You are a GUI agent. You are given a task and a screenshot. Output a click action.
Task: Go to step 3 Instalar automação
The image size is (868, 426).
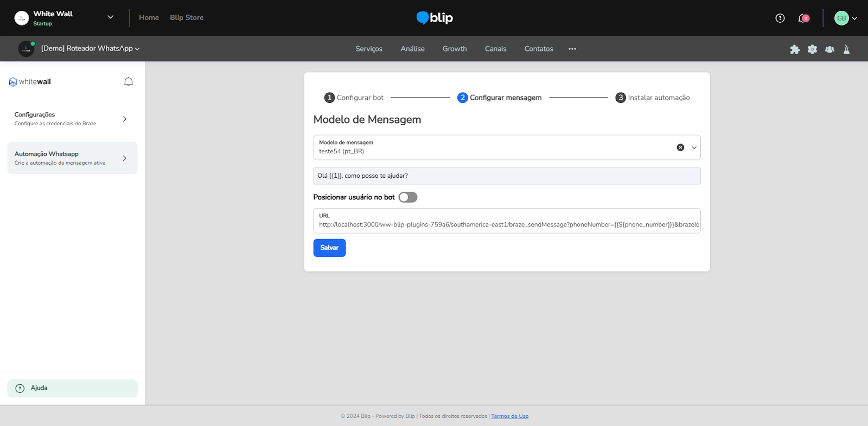[x=653, y=98]
